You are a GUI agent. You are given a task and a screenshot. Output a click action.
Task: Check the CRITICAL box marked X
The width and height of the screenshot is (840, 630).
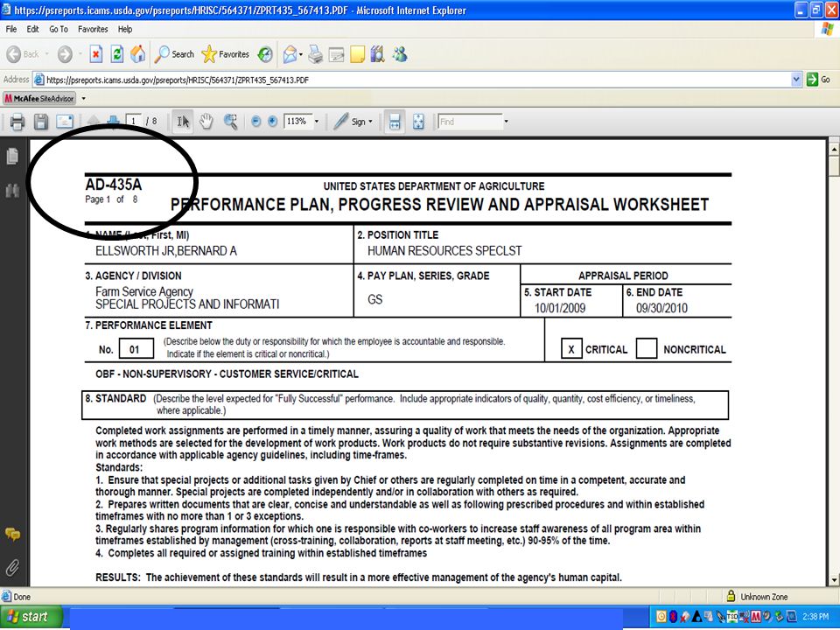tap(571, 349)
